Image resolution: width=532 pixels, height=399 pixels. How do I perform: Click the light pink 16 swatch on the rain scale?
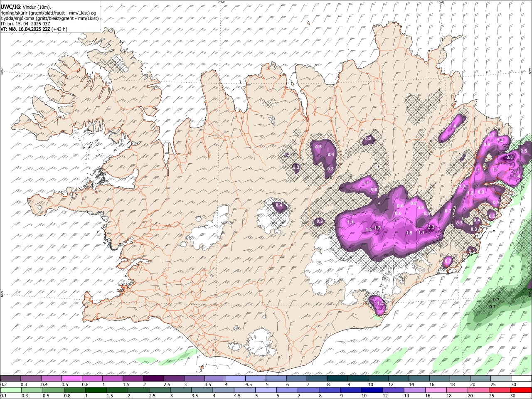[x=436, y=390]
